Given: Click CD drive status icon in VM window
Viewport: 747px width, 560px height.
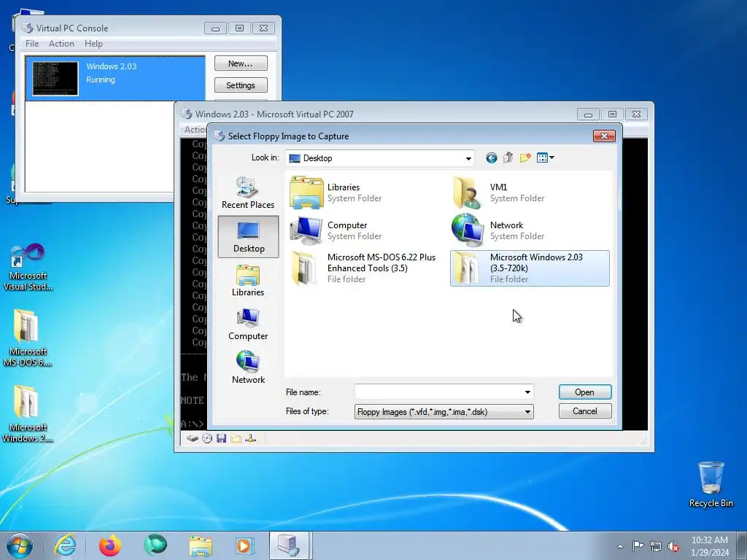Looking at the screenshot, I should (206, 438).
